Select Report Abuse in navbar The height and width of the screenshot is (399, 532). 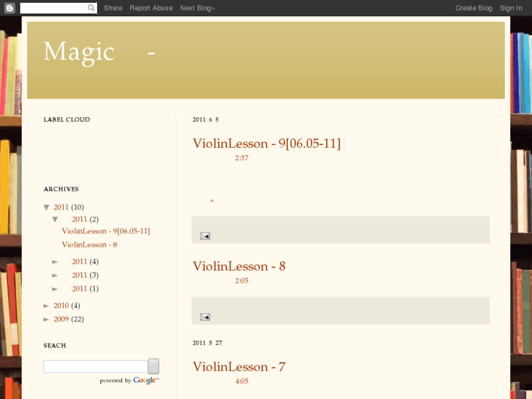click(x=151, y=8)
